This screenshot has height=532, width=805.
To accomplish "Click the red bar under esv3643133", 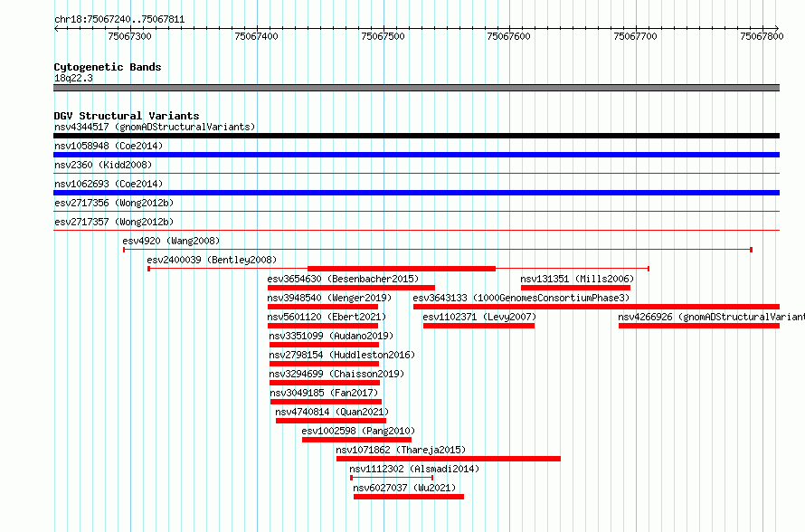I will pyautogui.click(x=597, y=307).
